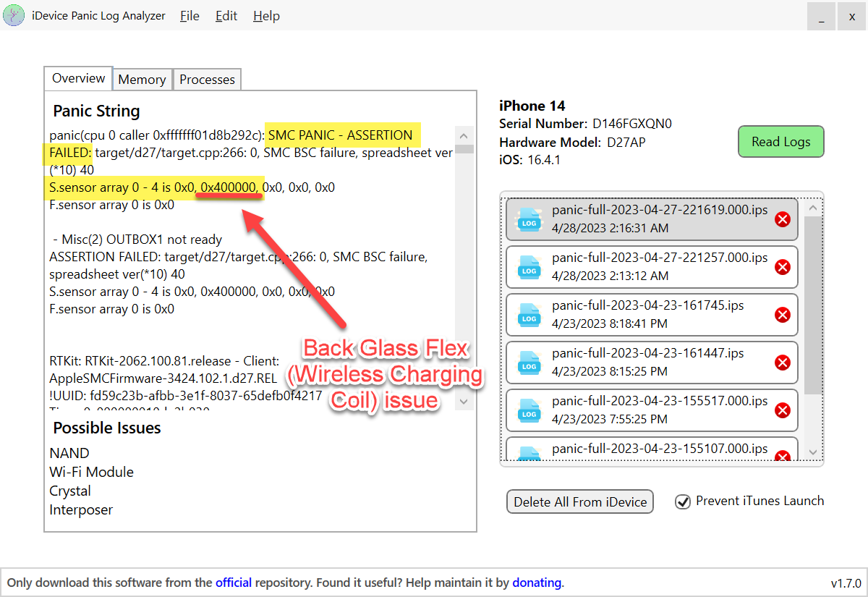Select panic-full-2023-04-27-221619.000.ips file name

coord(660,210)
